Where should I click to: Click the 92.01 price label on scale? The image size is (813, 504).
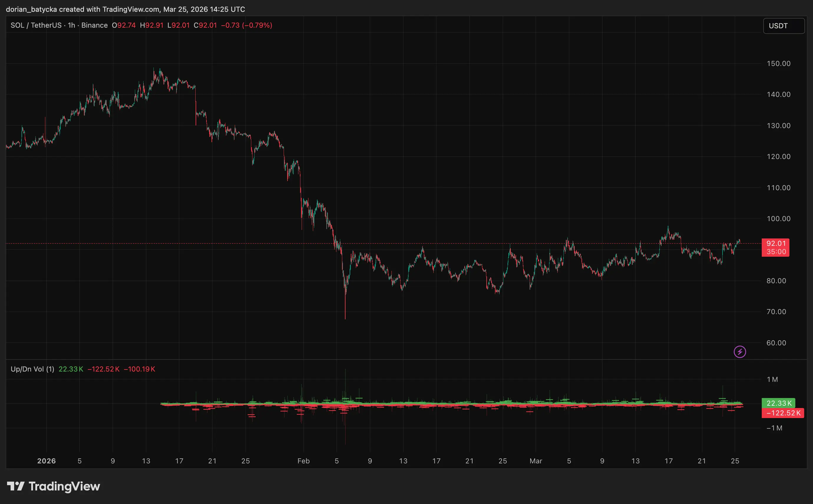(776, 243)
